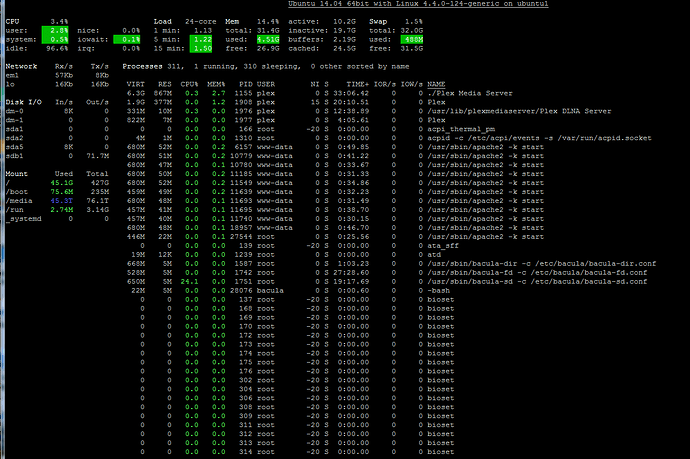690x459 pixels.
Task: Select the memory free 26.9G value
Action: pyautogui.click(x=268, y=48)
